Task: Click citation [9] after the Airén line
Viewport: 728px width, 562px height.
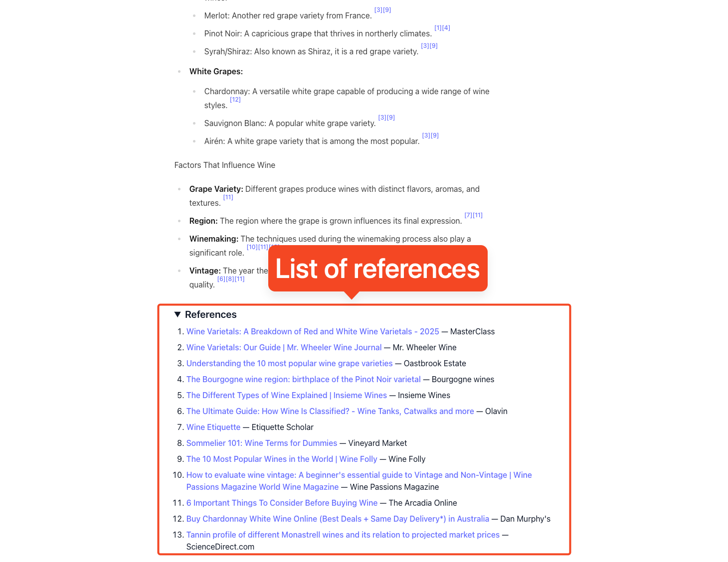Action: click(x=435, y=136)
